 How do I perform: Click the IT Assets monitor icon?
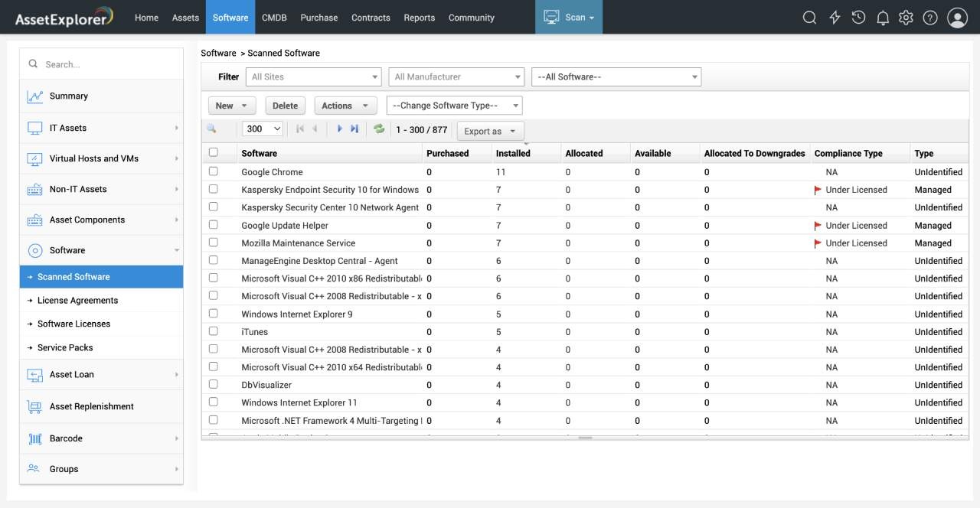point(35,128)
